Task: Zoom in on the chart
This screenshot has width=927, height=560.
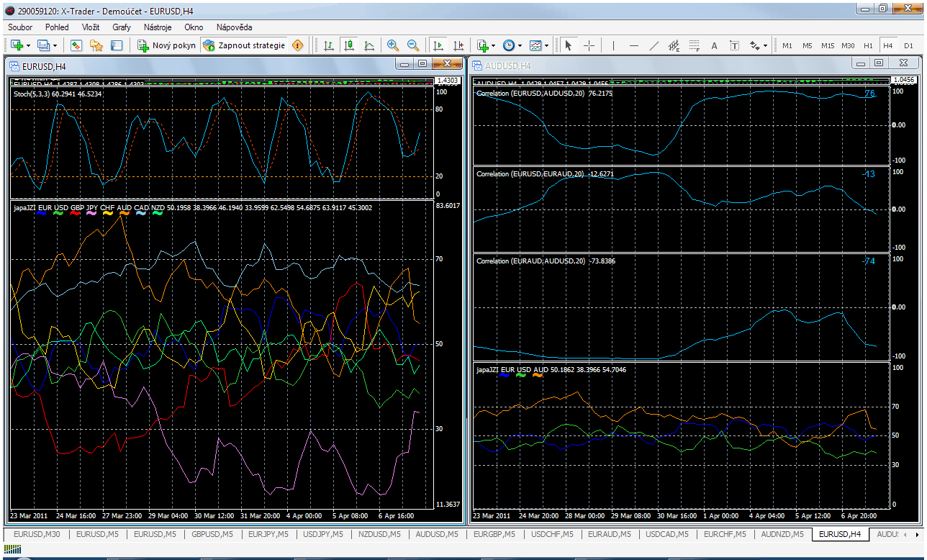Action: click(392, 45)
